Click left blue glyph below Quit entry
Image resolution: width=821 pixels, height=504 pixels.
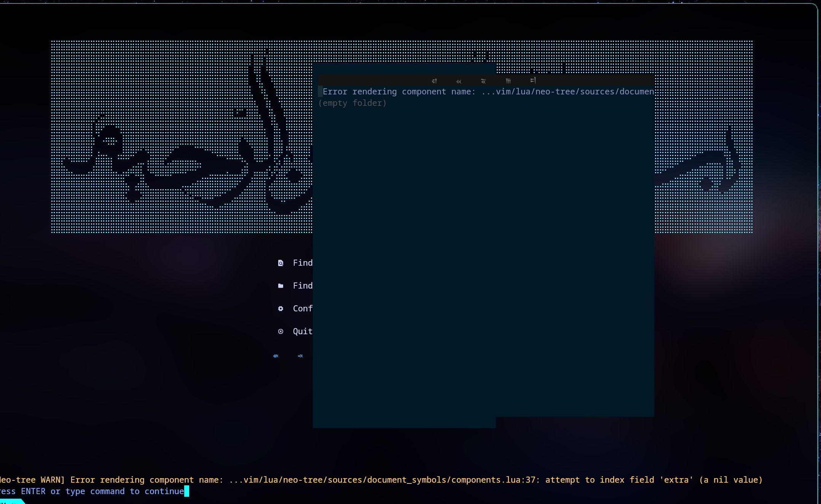(276, 356)
